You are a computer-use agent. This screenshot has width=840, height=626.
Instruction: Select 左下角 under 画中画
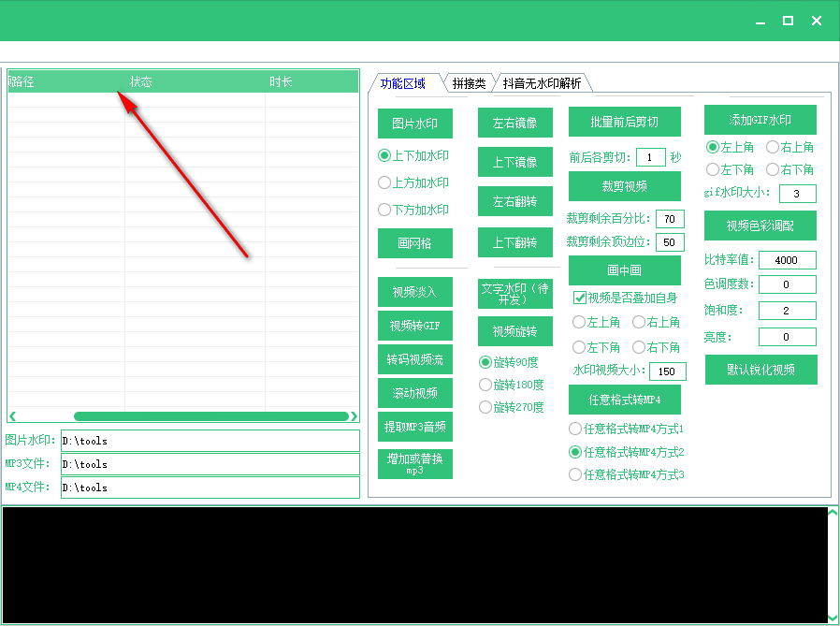pyautogui.click(x=596, y=347)
